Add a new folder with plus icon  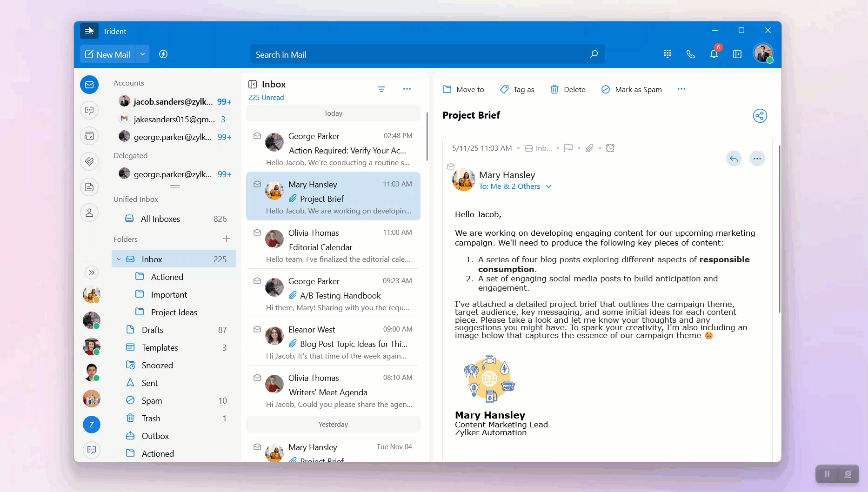coord(227,239)
